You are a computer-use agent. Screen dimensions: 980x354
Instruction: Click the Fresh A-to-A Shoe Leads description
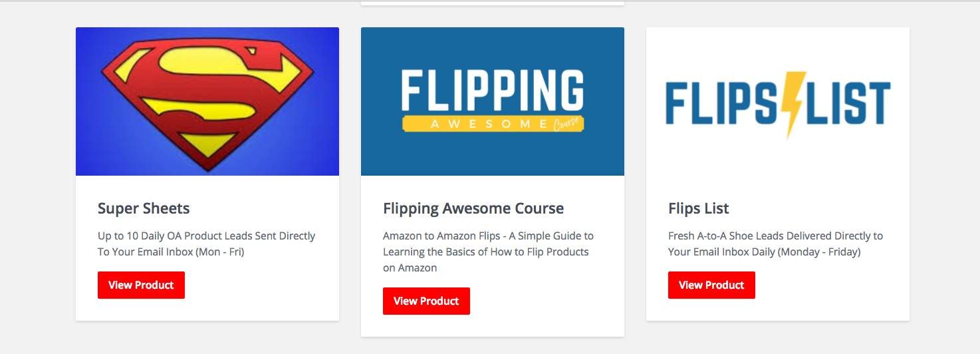coord(775,244)
